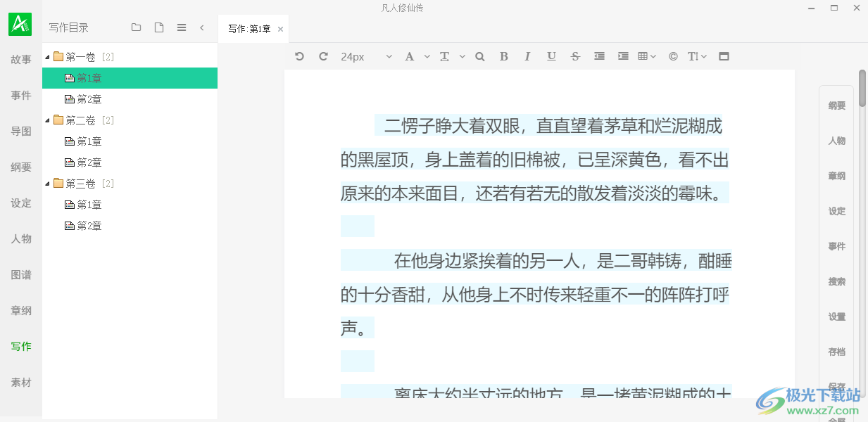
Task: Click the copyright symbol icon
Action: pos(673,56)
